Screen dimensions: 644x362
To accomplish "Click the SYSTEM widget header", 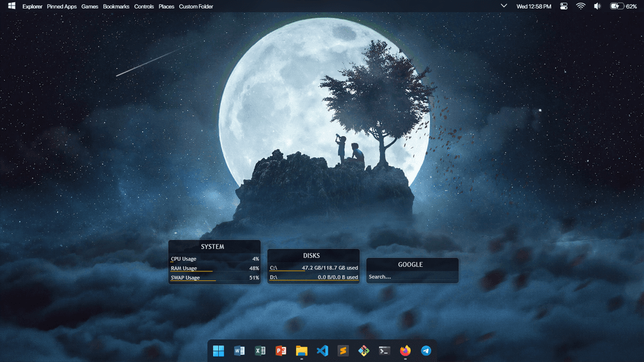I will coord(212,246).
